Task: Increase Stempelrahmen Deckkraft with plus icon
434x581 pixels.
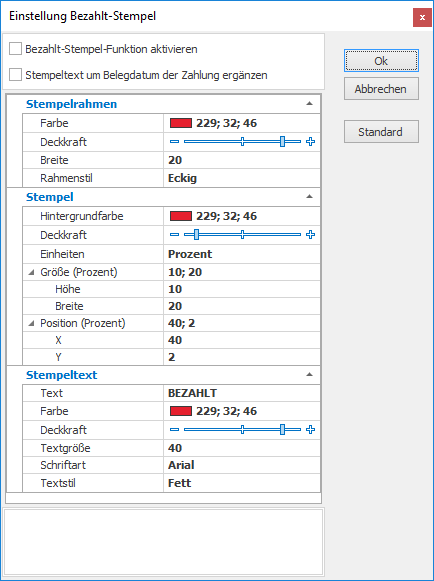Action: (311, 142)
